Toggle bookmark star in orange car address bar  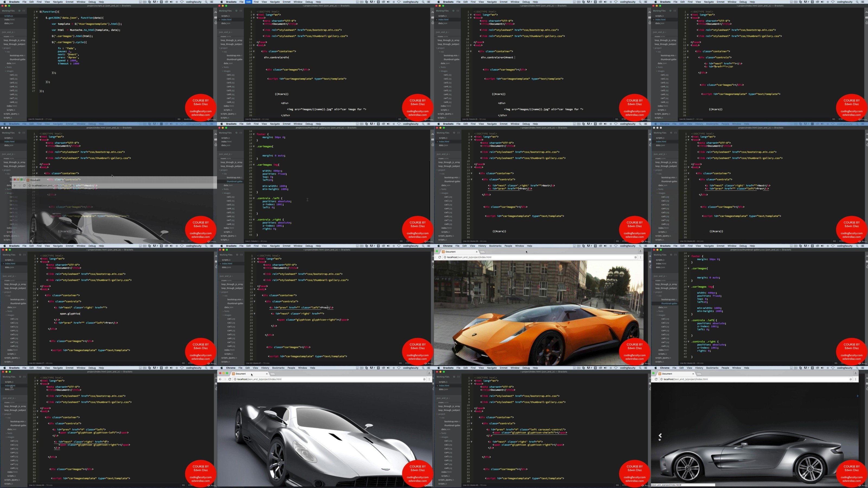tap(636, 257)
